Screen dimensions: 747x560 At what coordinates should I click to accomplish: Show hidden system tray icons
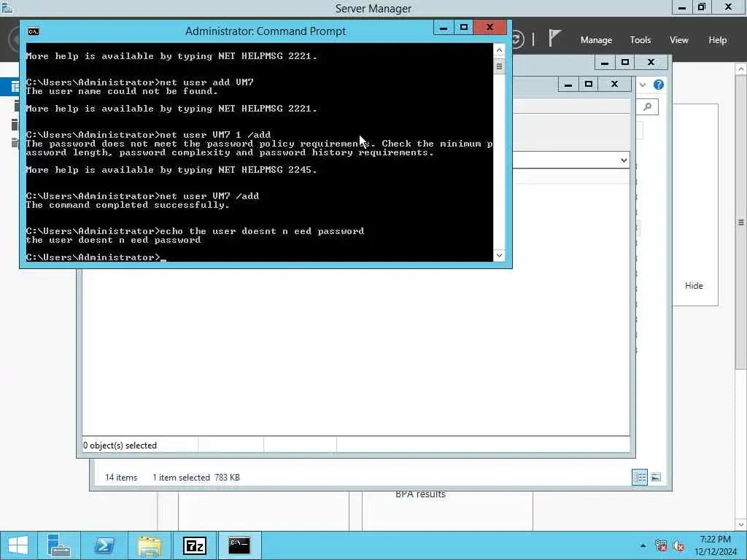(643, 545)
